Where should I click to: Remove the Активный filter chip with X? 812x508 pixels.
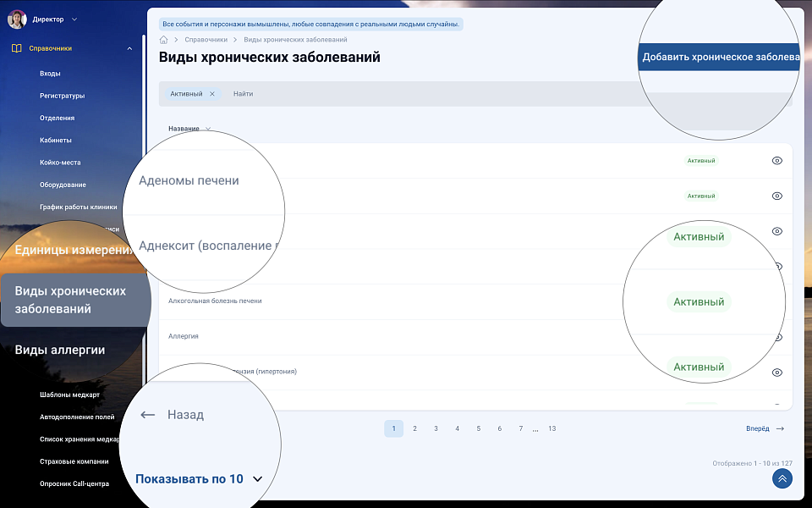[212, 94]
